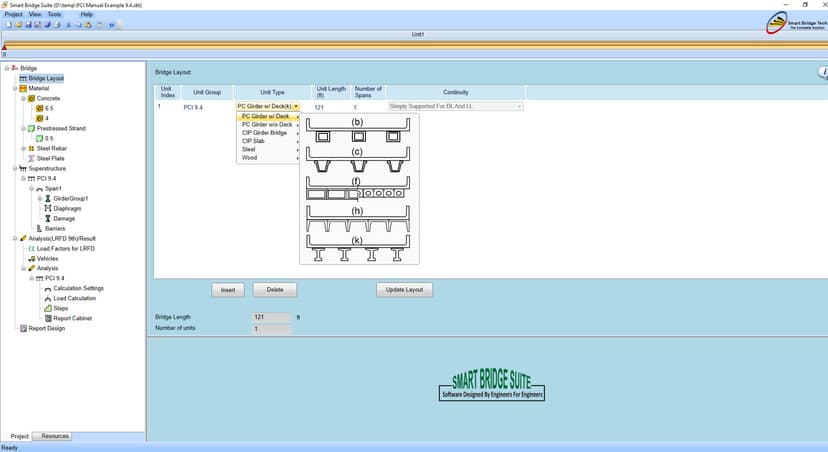Expand the Steel Rebar node
Viewport: 828px width, 452px height.
point(24,148)
